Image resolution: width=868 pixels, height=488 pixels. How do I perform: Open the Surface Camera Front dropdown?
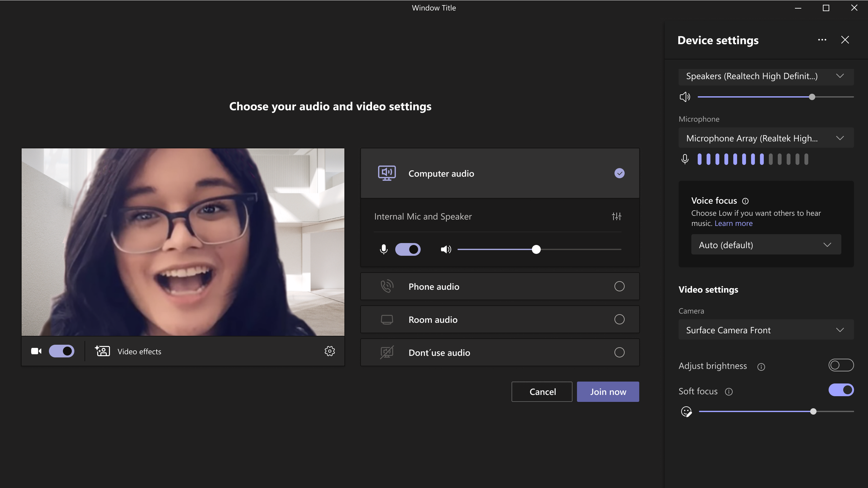[x=766, y=330]
